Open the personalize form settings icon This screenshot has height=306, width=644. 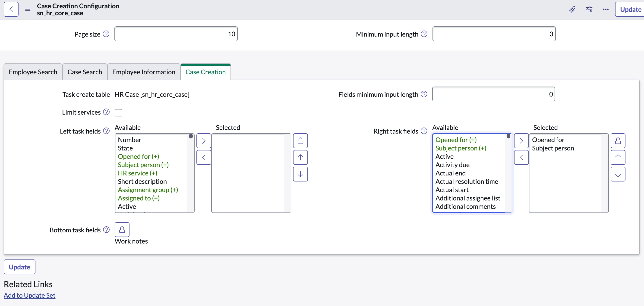(589, 9)
